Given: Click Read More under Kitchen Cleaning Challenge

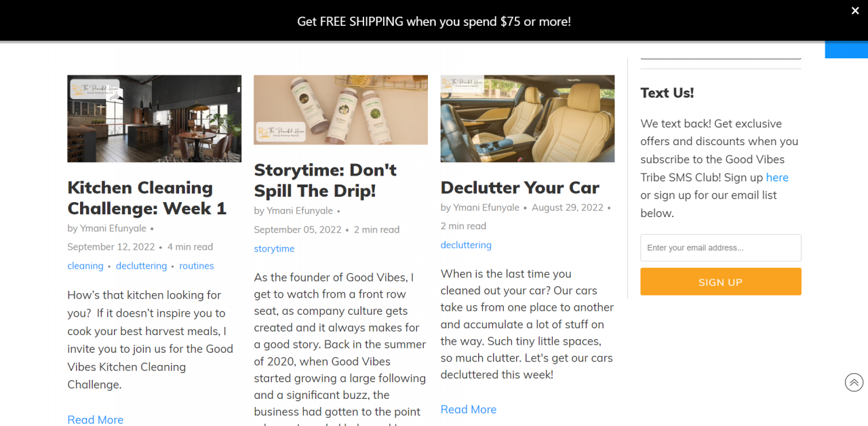Looking at the screenshot, I should pyautogui.click(x=96, y=419).
